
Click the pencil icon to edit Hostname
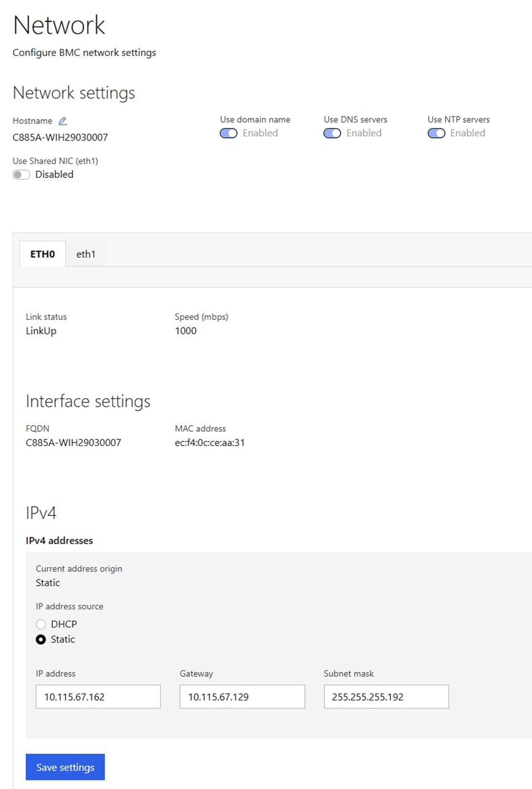(63, 120)
